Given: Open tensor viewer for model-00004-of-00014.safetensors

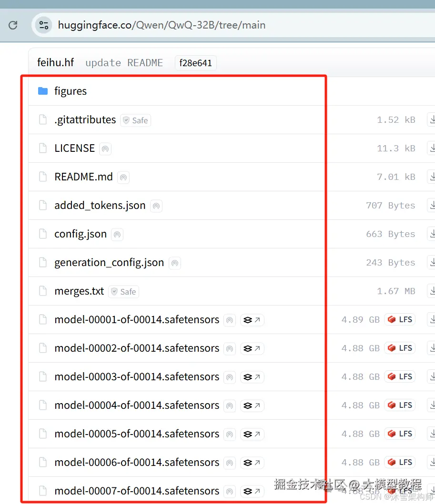Looking at the screenshot, I should coord(252,405).
